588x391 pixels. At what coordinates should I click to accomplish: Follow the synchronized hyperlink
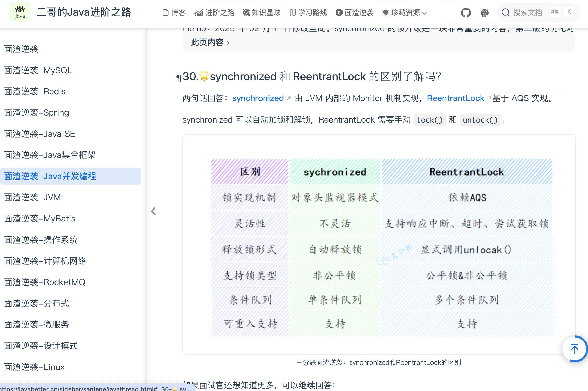coord(258,98)
